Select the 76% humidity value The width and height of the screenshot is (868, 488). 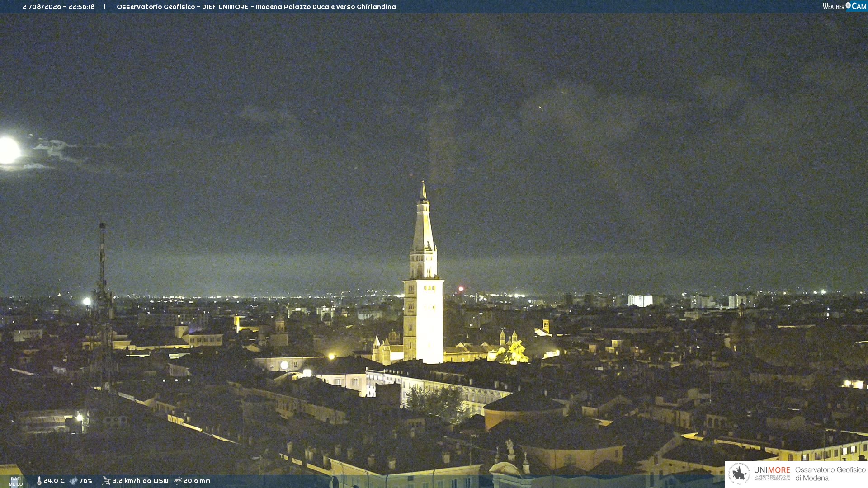coord(86,481)
